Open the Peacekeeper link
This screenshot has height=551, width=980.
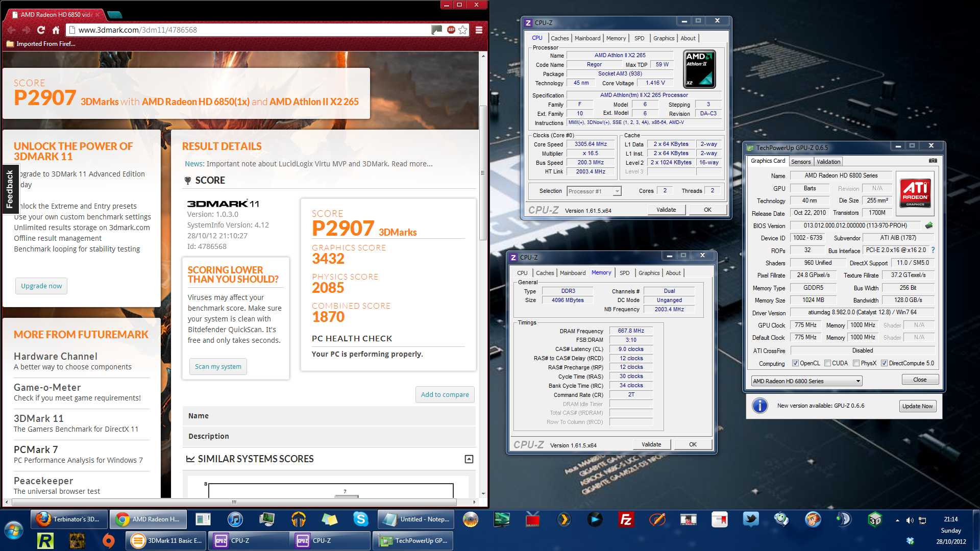pos(43,481)
